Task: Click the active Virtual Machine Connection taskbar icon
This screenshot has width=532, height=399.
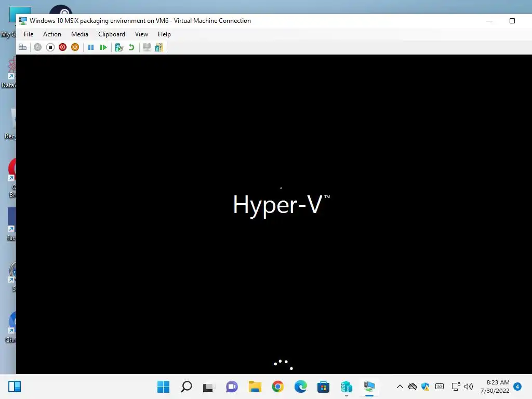Action: [x=369, y=387]
